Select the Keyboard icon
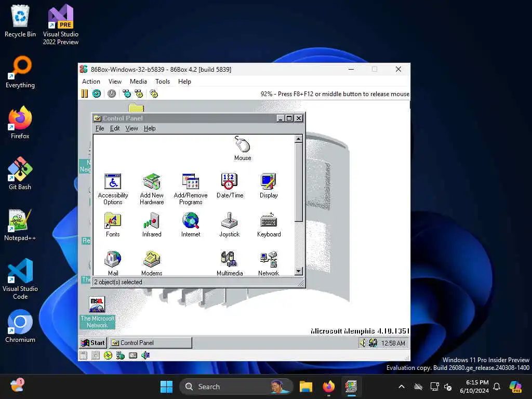This screenshot has width=532, height=399. pos(269,224)
